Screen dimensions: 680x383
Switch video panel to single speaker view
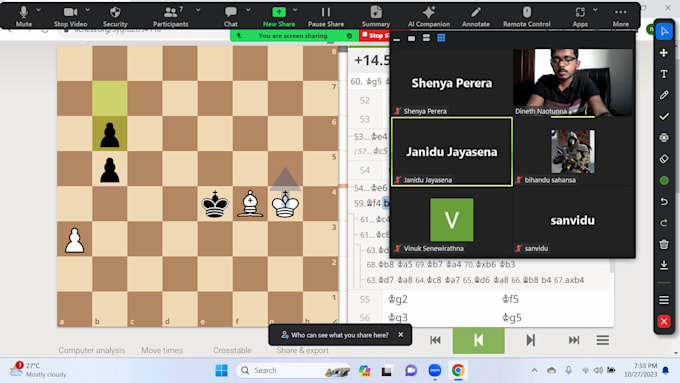pos(412,38)
